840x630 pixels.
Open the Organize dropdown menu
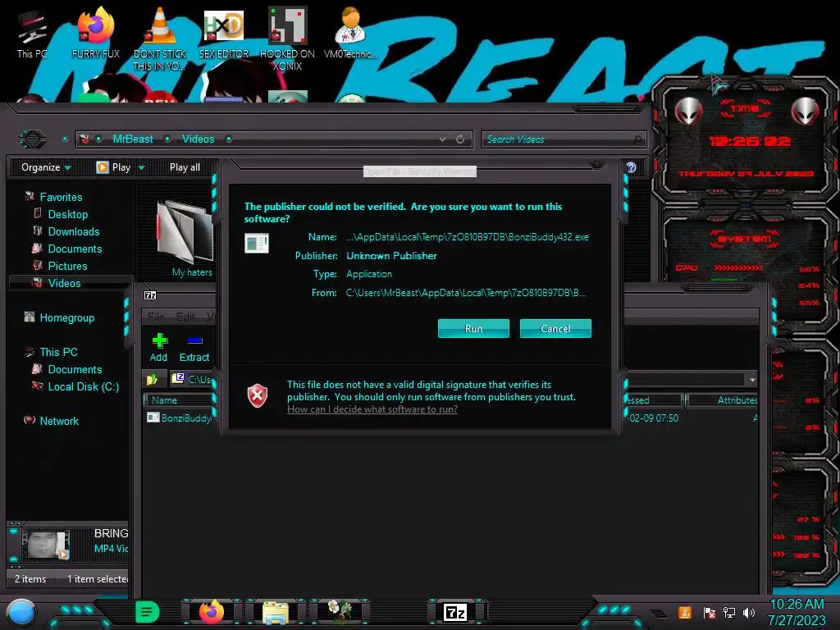46,167
